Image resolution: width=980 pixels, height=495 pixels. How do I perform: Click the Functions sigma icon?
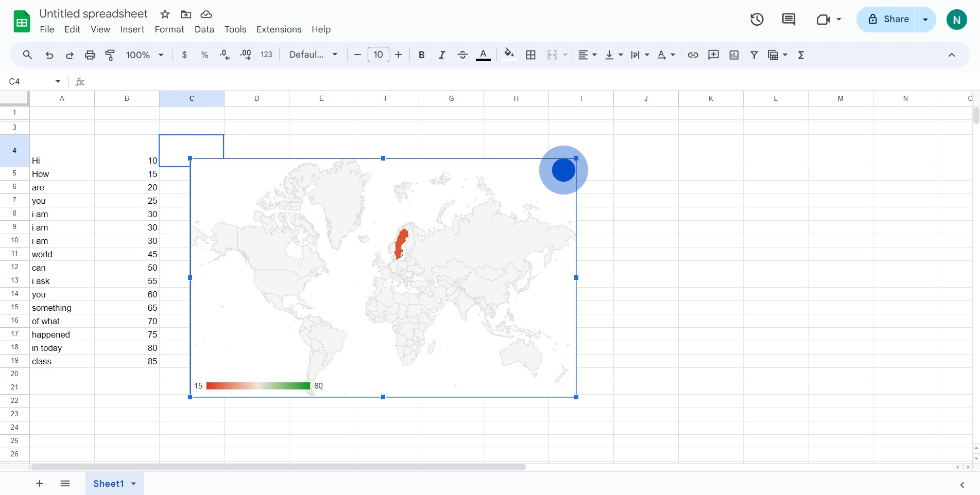tap(801, 55)
